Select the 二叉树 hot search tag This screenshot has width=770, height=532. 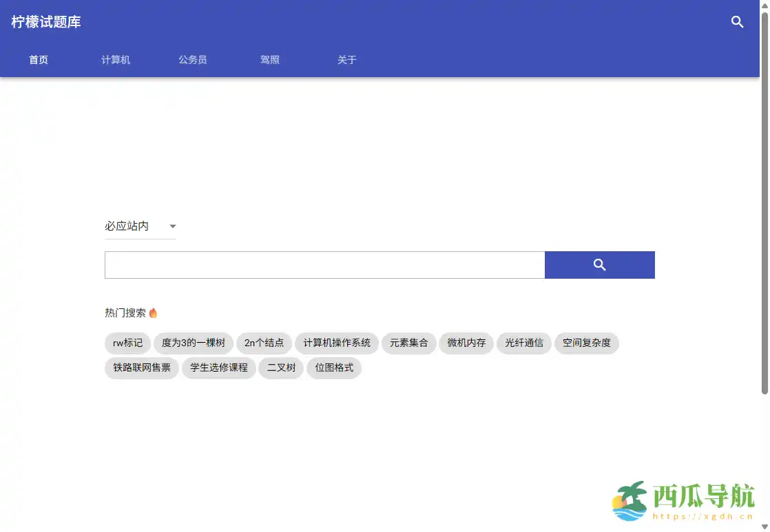coord(280,368)
